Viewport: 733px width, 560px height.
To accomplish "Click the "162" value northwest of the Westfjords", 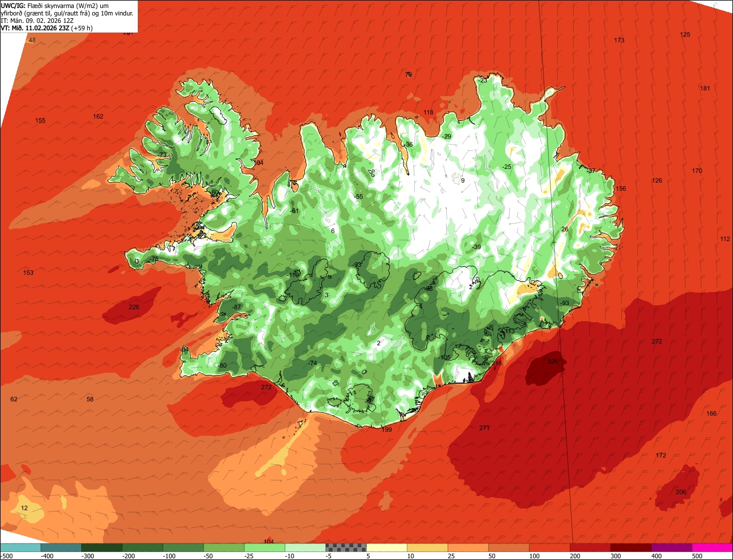I will (98, 116).
